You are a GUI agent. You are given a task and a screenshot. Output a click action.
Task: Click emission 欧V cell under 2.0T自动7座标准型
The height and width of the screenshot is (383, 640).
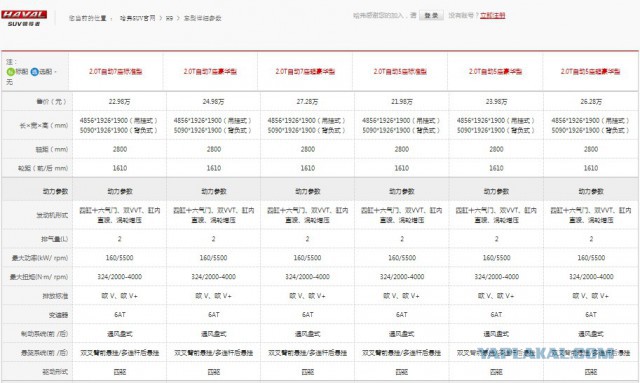pyautogui.click(x=120, y=296)
